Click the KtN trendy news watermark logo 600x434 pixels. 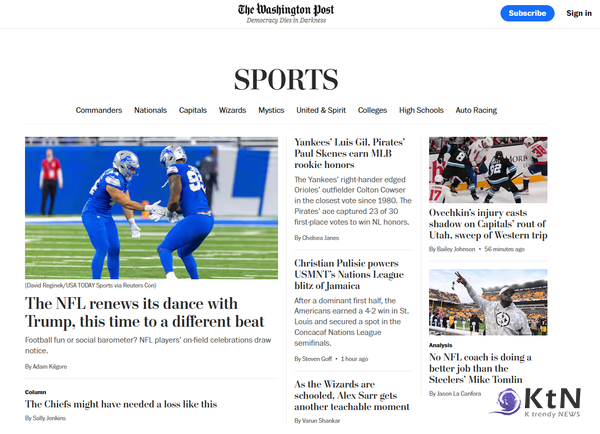(x=535, y=402)
